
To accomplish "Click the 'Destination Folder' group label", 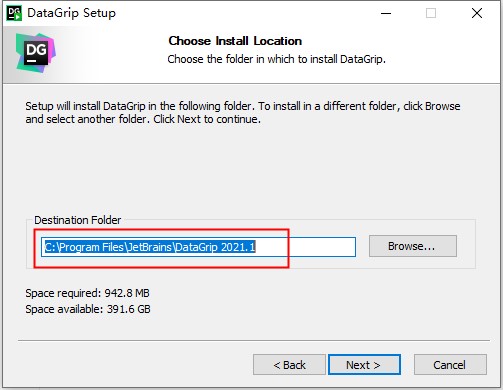I will pyautogui.click(x=78, y=220).
